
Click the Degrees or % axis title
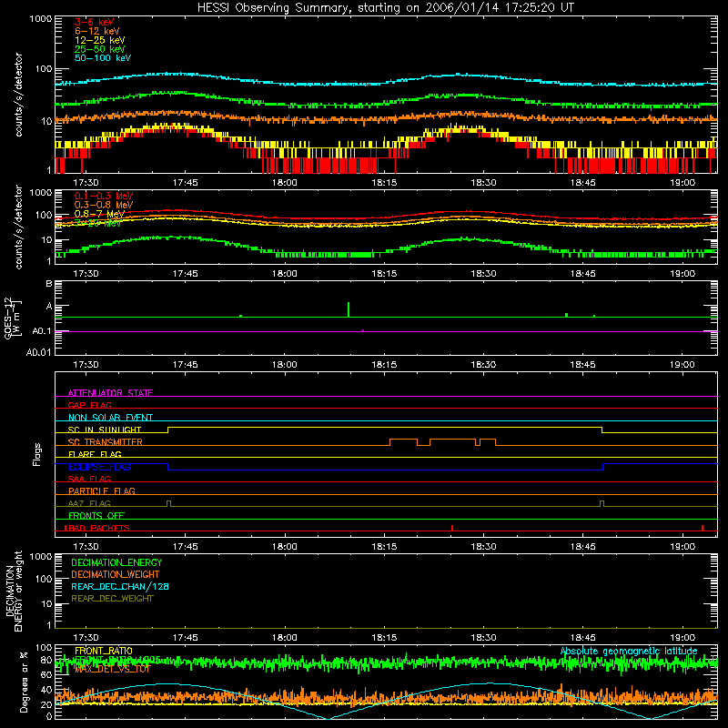(x=24, y=682)
